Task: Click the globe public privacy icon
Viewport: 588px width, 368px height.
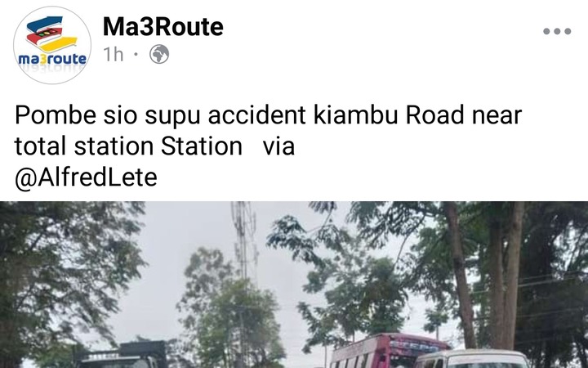Action: click(159, 54)
